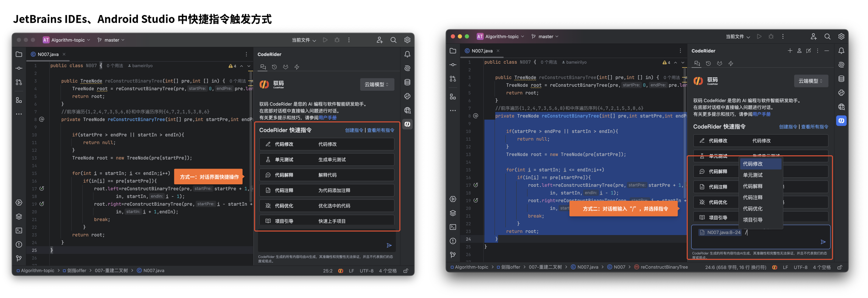This screenshot has height=298, width=868.
Task: Open Terminal tool in the left window
Action: (19, 230)
